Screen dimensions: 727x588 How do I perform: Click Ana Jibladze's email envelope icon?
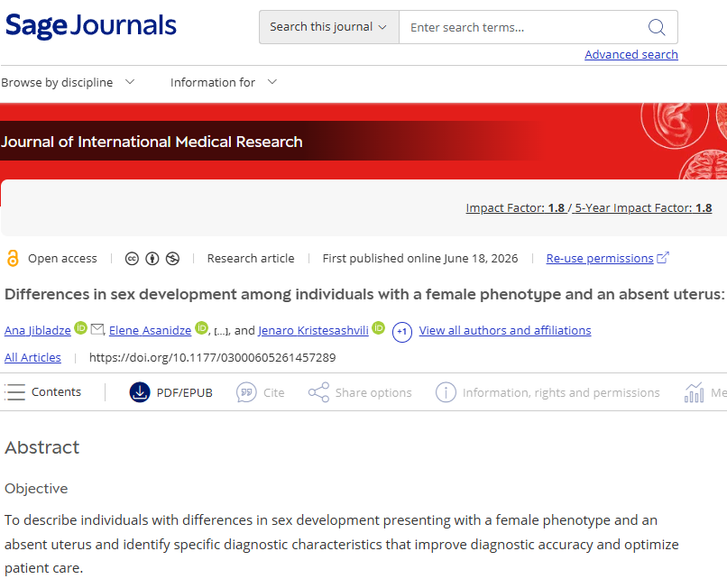coord(97,329)
